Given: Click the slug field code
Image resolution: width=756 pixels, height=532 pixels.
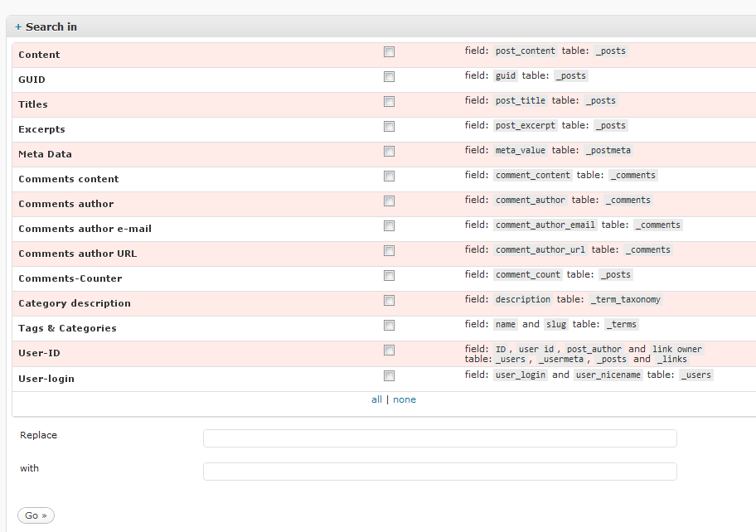Looking at the screenshot, I should point(556,325).
